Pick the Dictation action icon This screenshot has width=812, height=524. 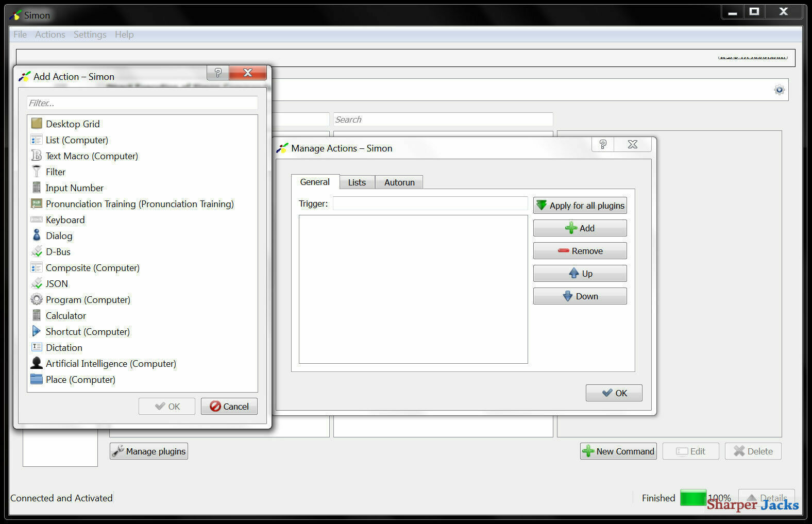(37, 347)
